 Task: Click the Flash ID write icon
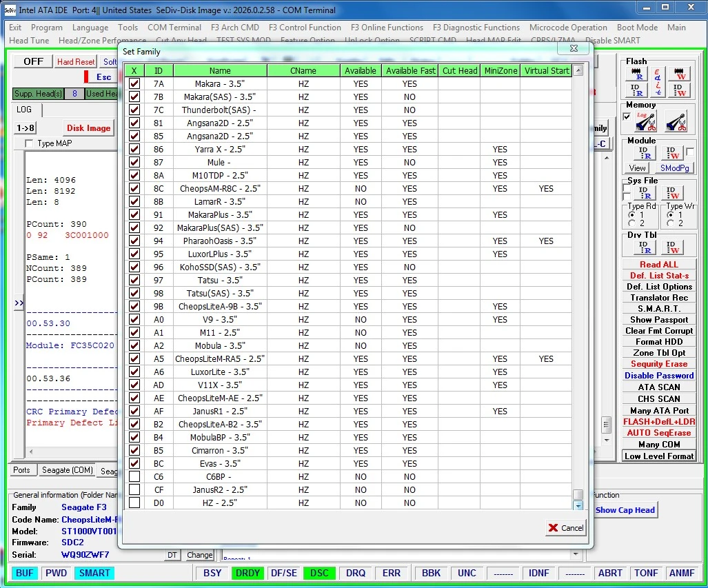click(x=679, y=90)
